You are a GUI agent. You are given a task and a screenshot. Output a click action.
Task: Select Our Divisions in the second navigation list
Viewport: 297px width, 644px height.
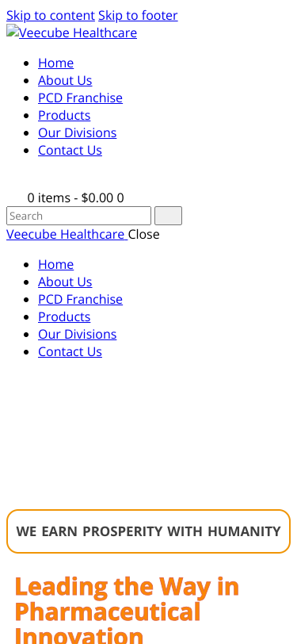click(x=78, y=335)
